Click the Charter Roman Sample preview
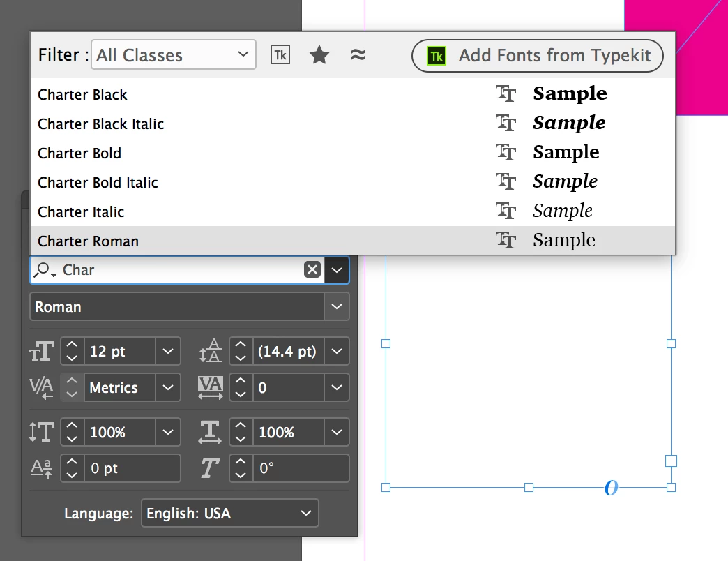The image size is (728, 561). (x=563, y=240)
